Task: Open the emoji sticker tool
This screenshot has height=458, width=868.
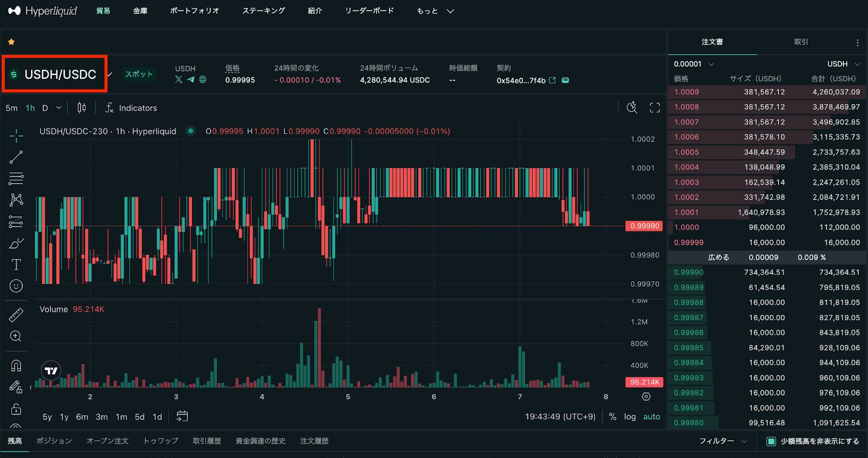Action: 16,286
